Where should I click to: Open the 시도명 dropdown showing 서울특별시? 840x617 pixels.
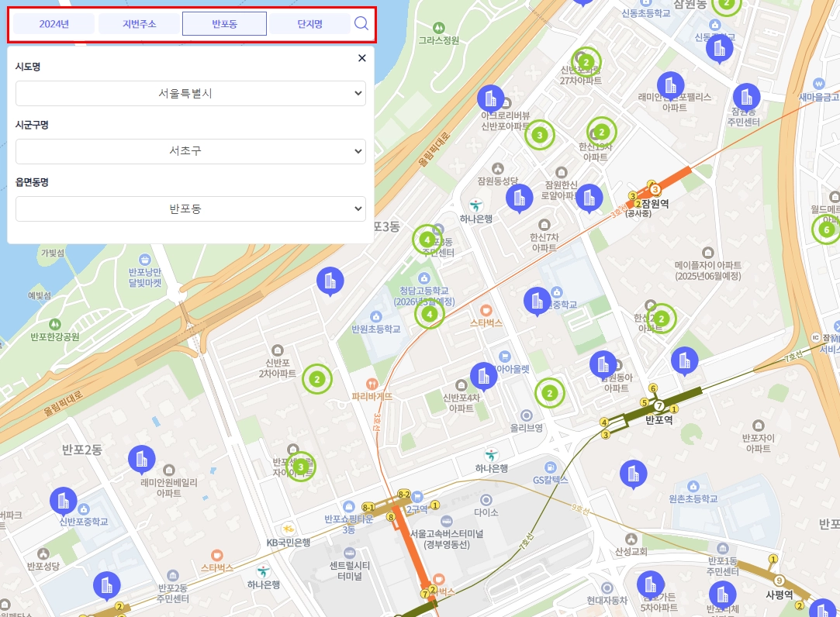click(190, 93)
